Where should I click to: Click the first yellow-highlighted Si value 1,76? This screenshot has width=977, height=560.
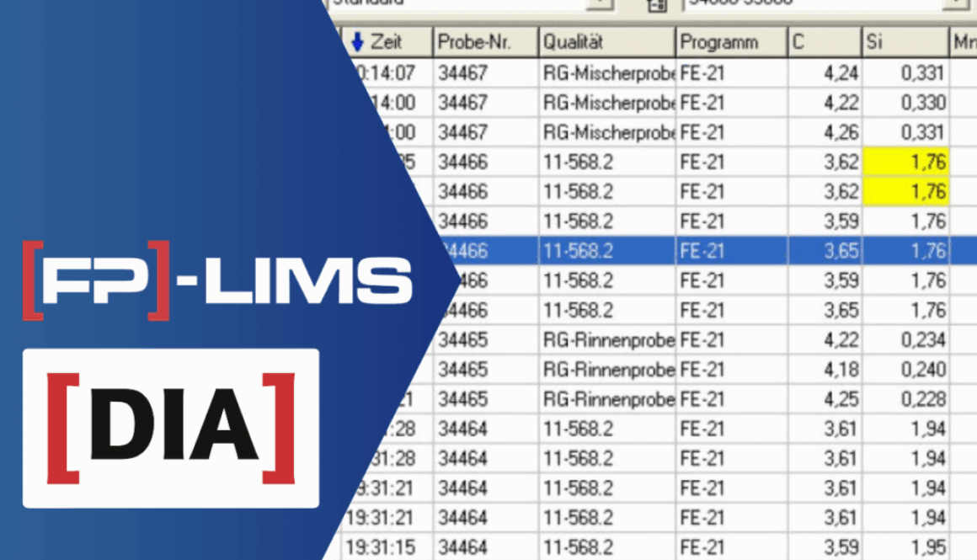905,161
